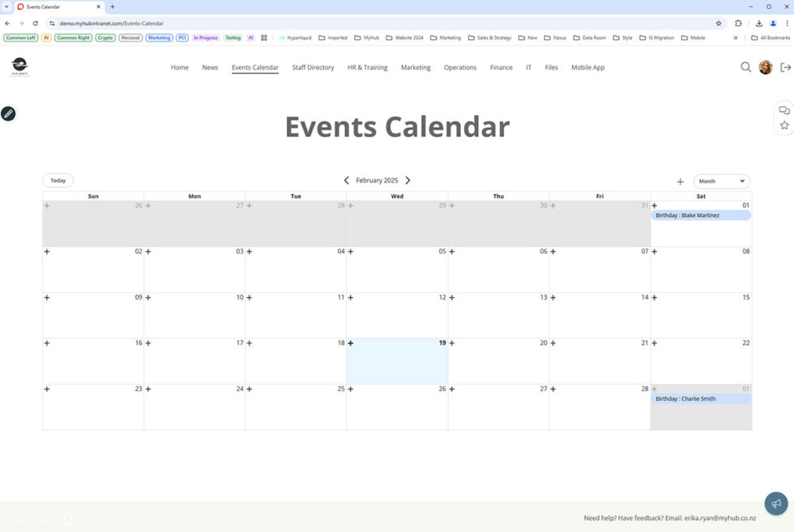Screen dimensions: 794x532
Task: Click the plus icon to add a new event
Action: [x=681, y=181]
